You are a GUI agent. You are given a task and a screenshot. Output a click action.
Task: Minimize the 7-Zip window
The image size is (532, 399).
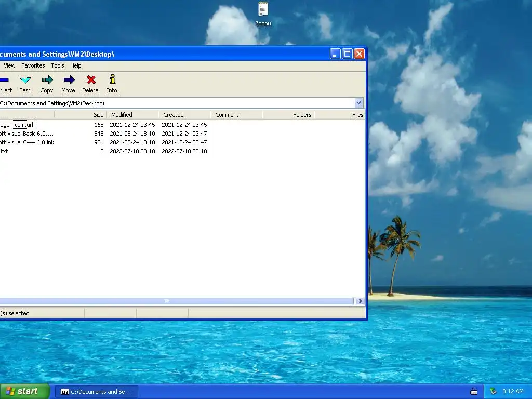[335, 54]
